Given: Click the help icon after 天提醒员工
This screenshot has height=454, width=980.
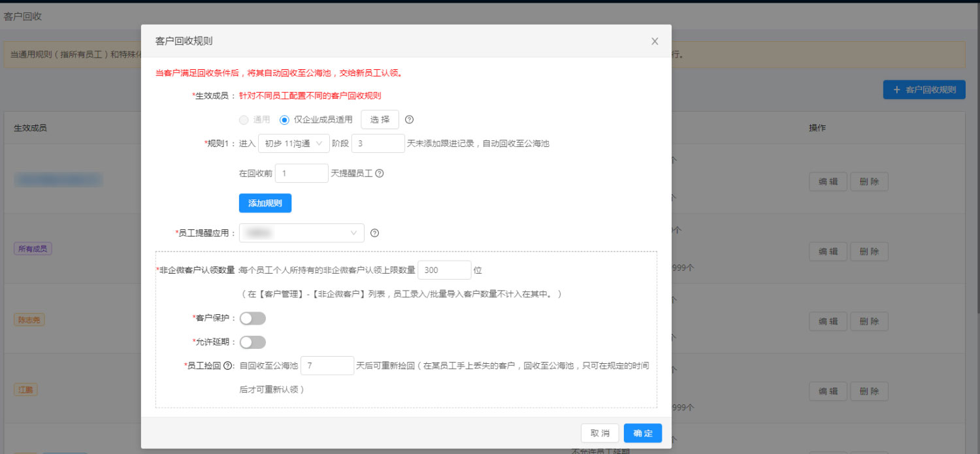Looking at the screenshot, I should 379,173.
